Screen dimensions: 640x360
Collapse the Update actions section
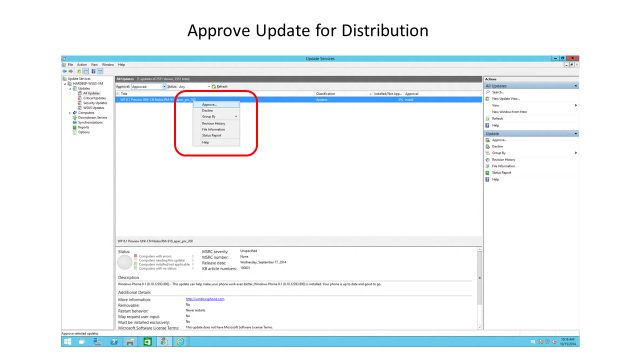click(x=576, y=133)
